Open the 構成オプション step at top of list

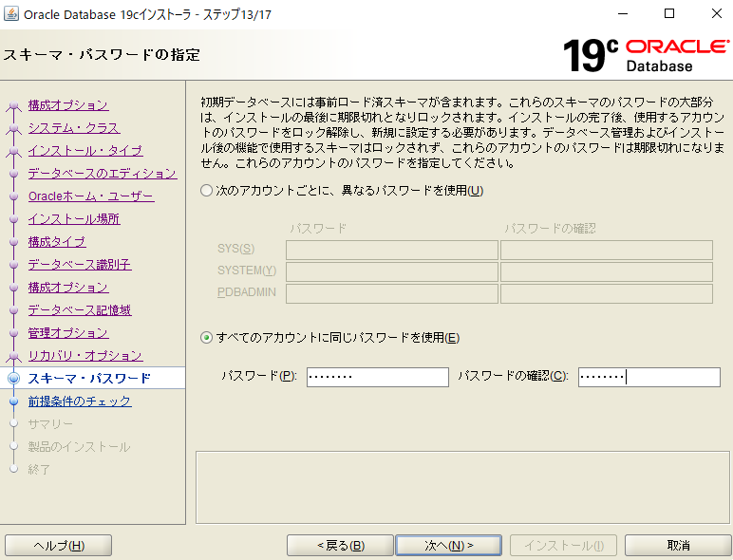click(67, 104)
